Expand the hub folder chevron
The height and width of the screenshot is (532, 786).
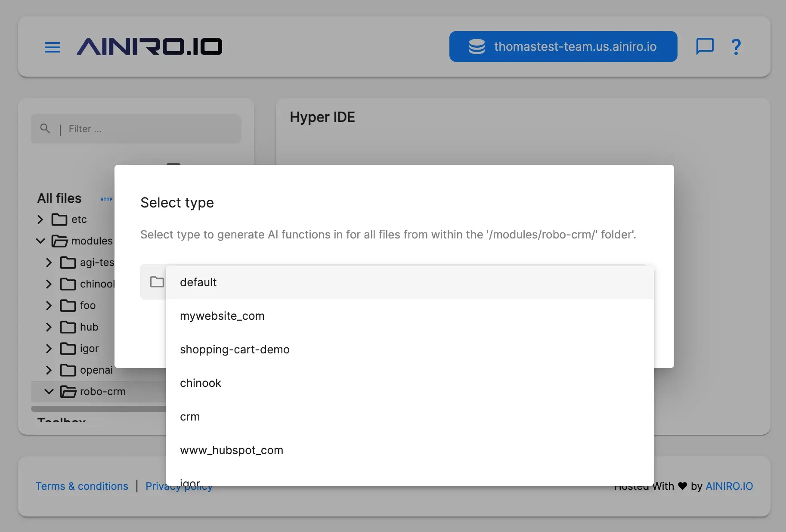point(49,327)
